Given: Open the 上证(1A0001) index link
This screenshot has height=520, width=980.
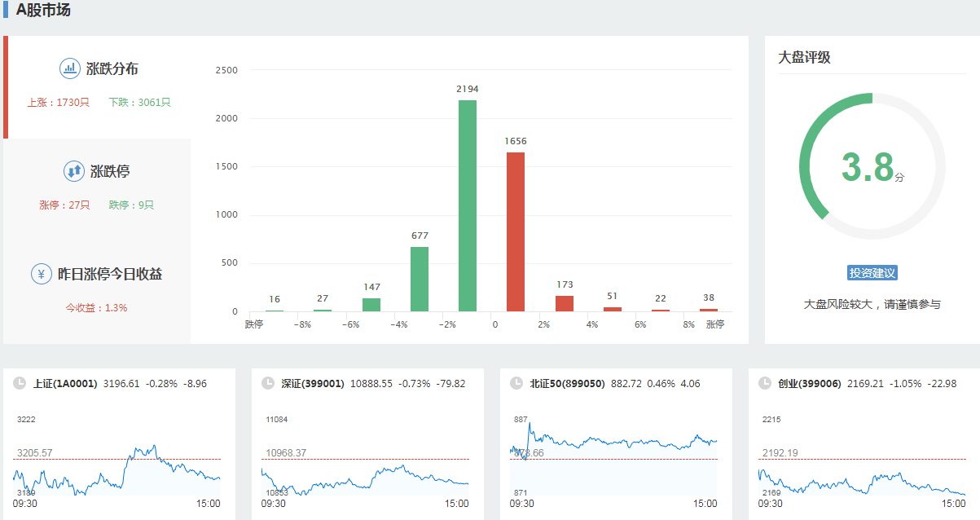Looking at the screenshot, I should coord(65,383).
